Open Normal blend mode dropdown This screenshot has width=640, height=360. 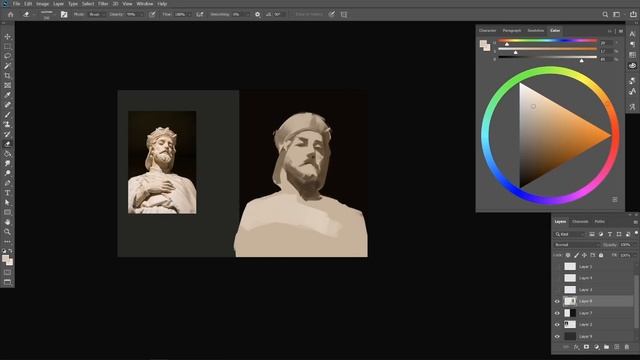click(x=576, y=244)
